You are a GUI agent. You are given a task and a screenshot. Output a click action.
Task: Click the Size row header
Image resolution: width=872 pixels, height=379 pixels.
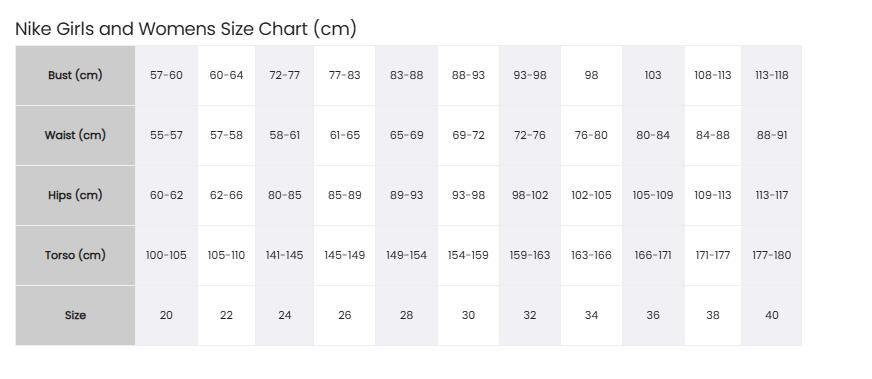[75, 315]
